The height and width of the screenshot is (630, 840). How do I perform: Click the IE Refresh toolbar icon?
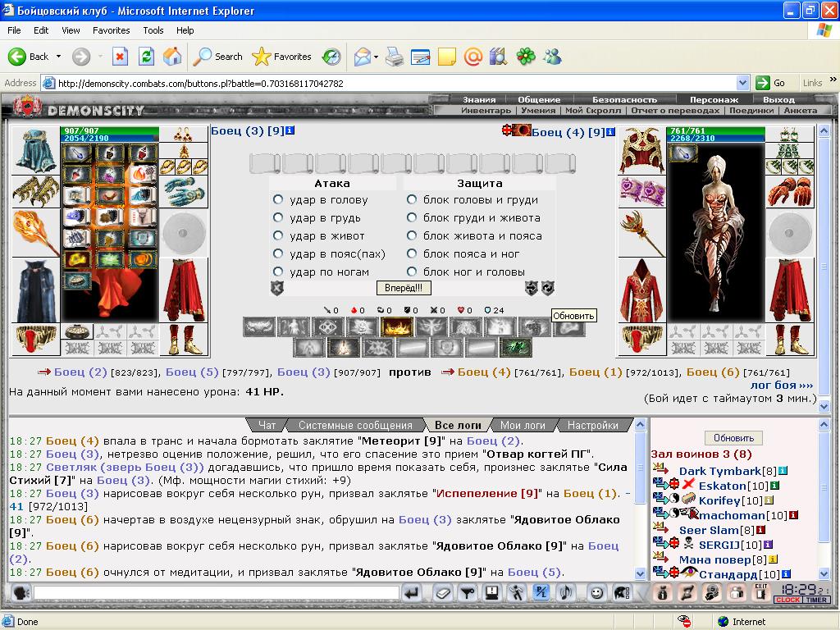[x=146, y=57]
